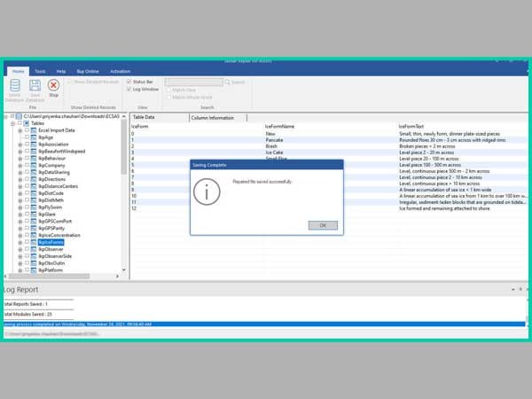
Task: Check the box next to lkpBeaufortWindspeed
Action: pos(27,151)
